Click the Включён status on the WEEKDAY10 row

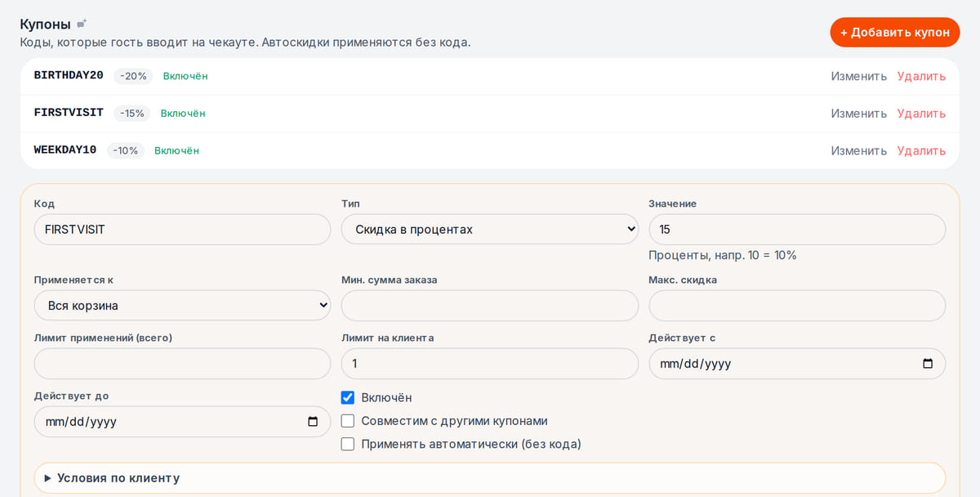coord(176,150)
